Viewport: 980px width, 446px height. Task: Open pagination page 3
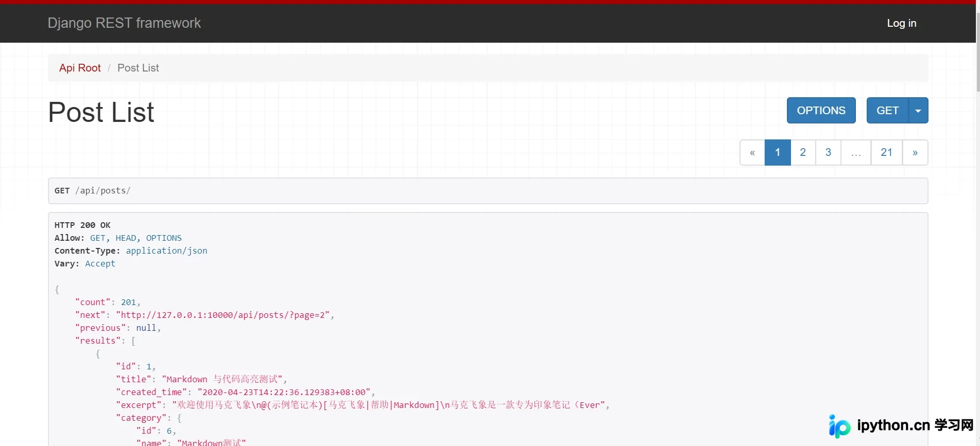pyautogui.click(x=828, y=153)
